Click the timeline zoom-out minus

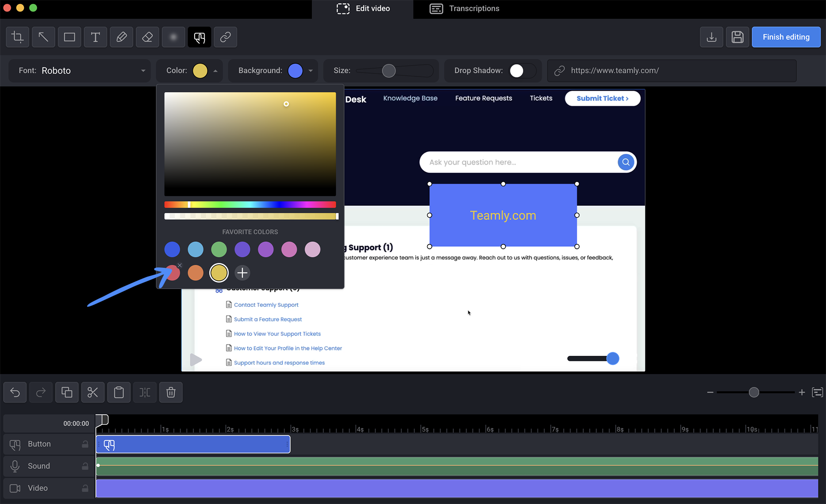click(710, 393)
